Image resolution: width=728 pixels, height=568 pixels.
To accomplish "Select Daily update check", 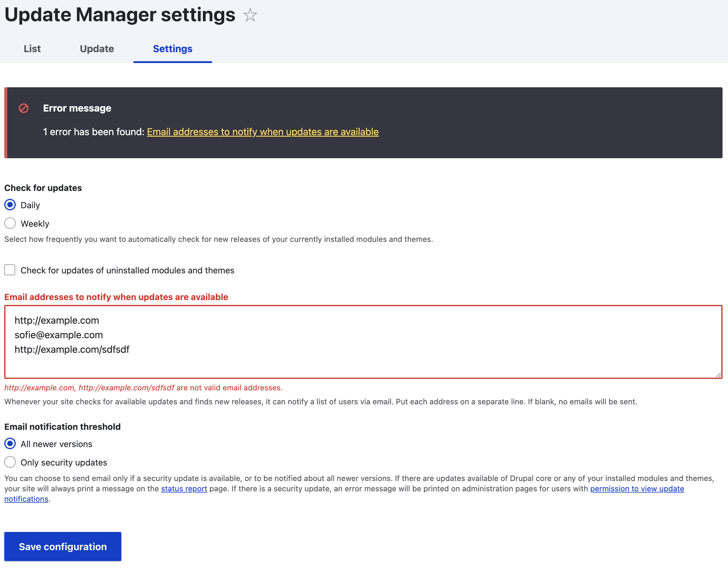I will pyautogui.click(x=10, y=205).
